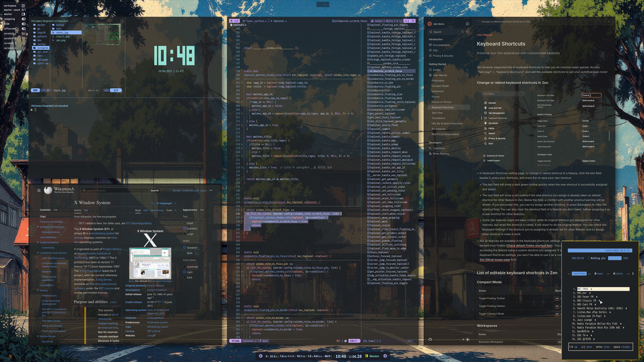Select the Browse tab in radio player
Image resolution: width=644 pixels, height=362 pixels.
pyautogui.click(x=598, y=273)
